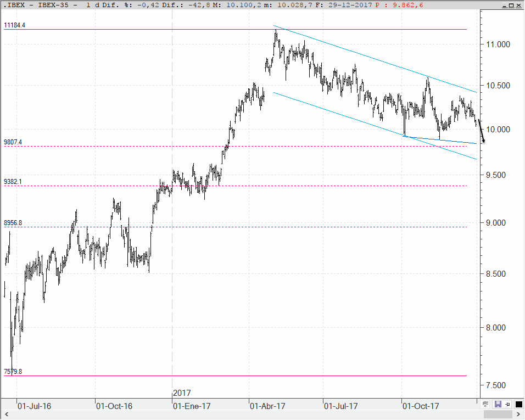Click the 2017 year marker label
This screenshot has width=525, height=420.
tap(182, 393)
